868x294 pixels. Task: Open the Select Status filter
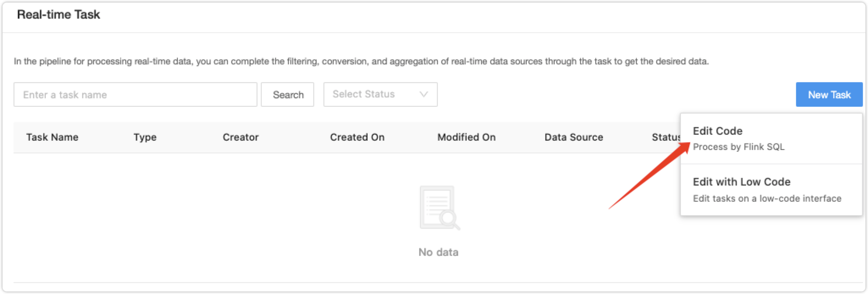[x=364, y=94]
